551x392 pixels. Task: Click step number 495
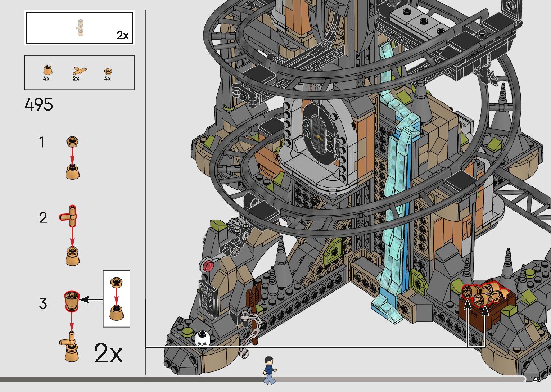click(x=39, y=105)
